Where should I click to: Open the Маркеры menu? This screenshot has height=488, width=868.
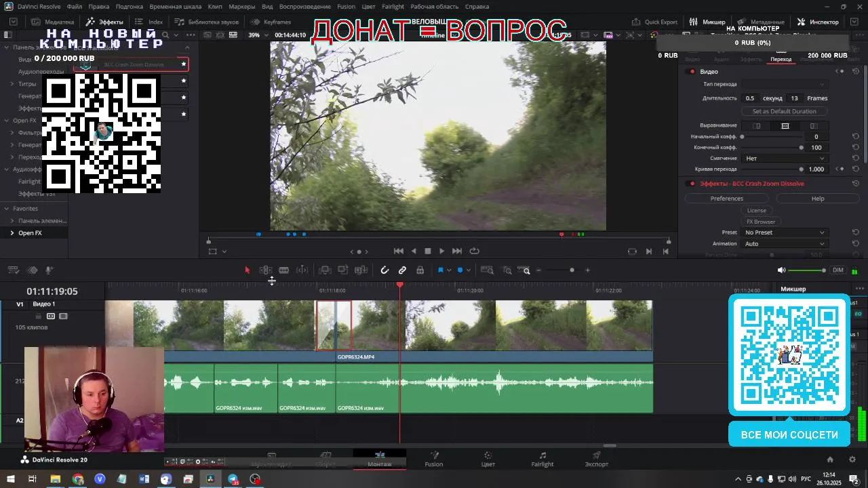pos(242,7)
